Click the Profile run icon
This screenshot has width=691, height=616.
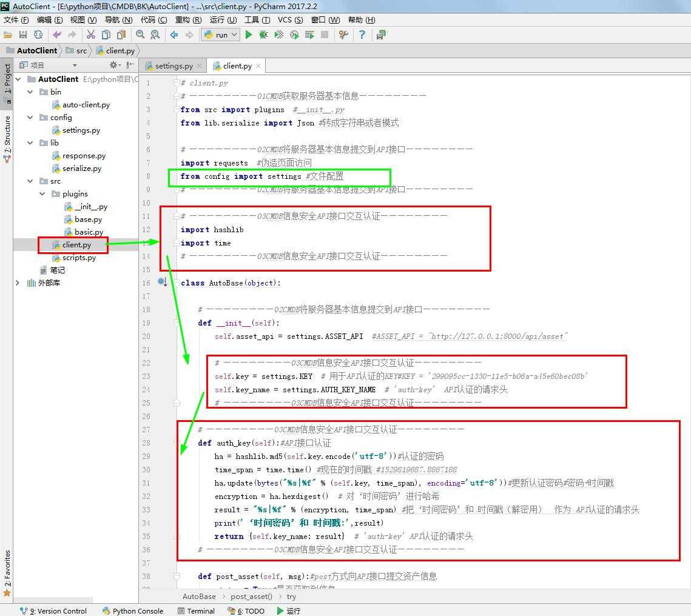[x=294, y=35]
